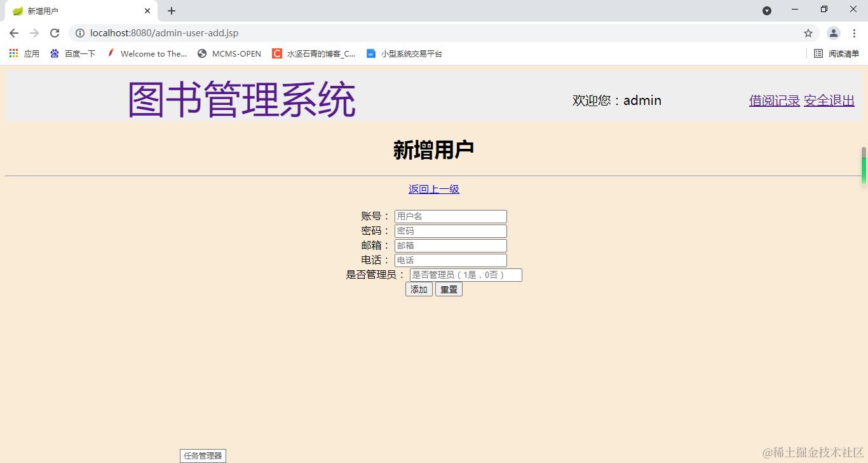The height and width of the screenshot is (463, 868).
Task: Follow the 返回上一级 link
Action: click(434, 189)
